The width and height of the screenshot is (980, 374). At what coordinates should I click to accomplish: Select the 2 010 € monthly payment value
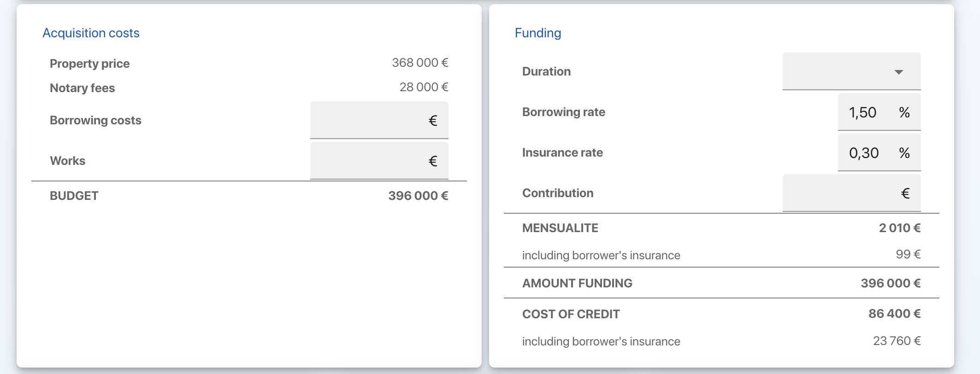pos(899,228)
